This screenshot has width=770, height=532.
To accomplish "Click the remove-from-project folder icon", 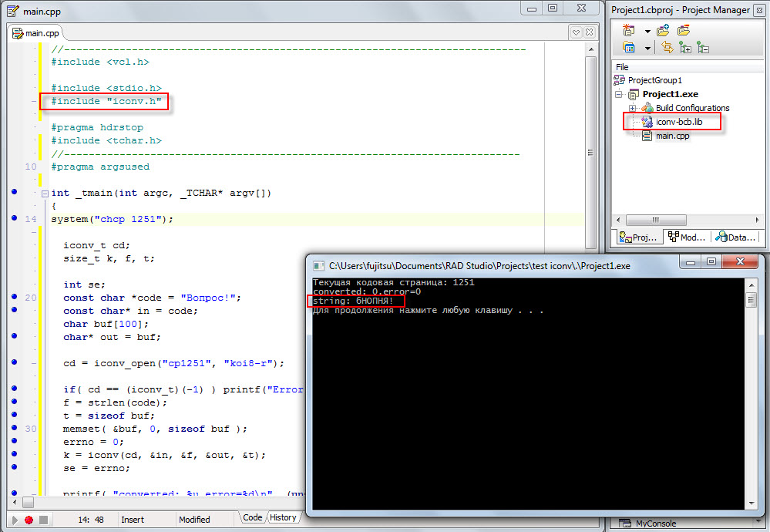I will (x=683, y=31).
